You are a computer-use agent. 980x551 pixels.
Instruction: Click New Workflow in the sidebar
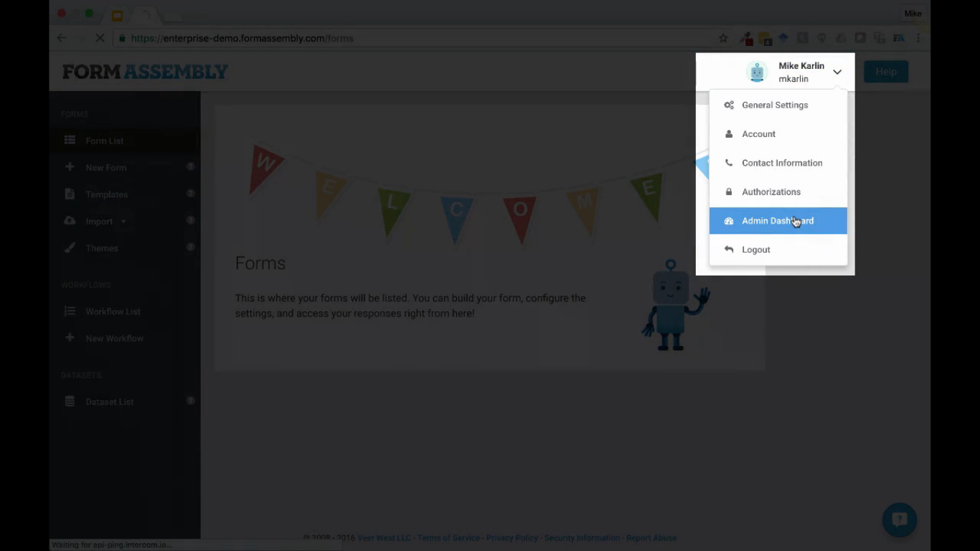115,338
